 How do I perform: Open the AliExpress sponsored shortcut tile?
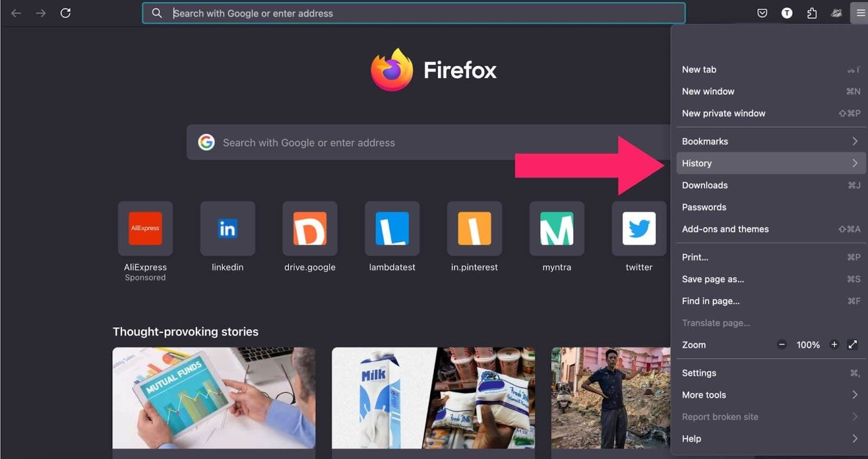pyautogui.click(x=145, y=228)
